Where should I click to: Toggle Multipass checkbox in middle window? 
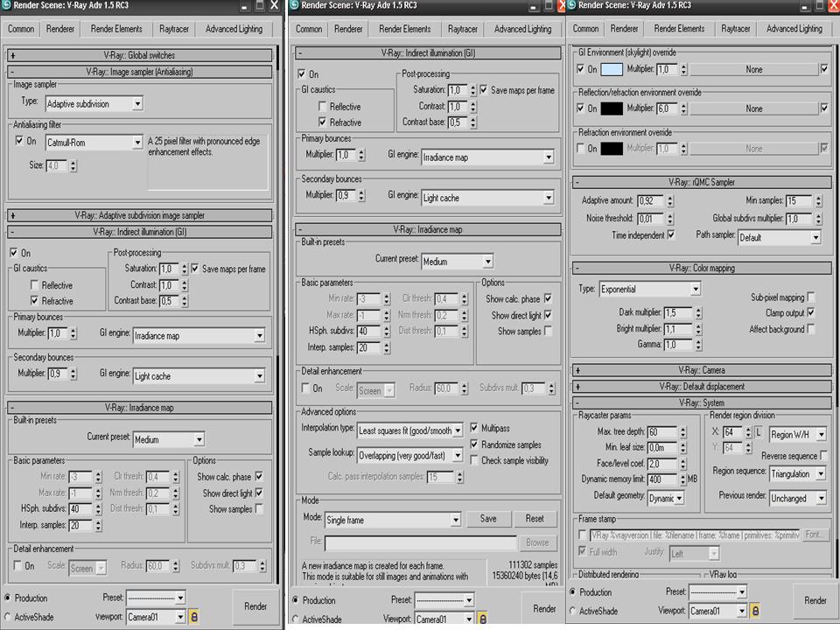(474, 428)
